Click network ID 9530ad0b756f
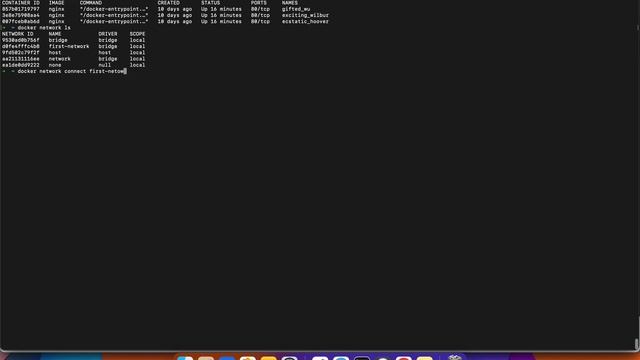This screenshot has height=360, width=640. (x=21, y=40)
